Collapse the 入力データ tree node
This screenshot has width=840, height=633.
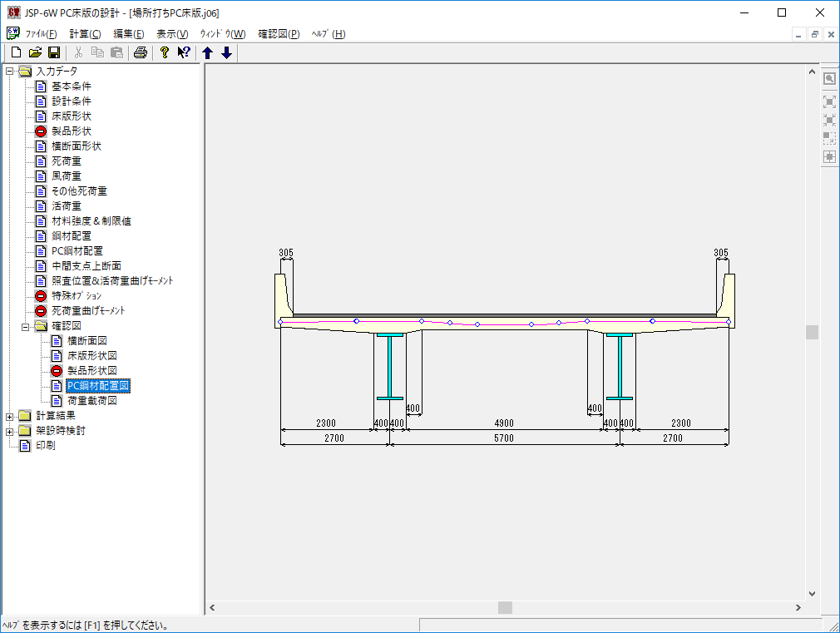[10, 72]
